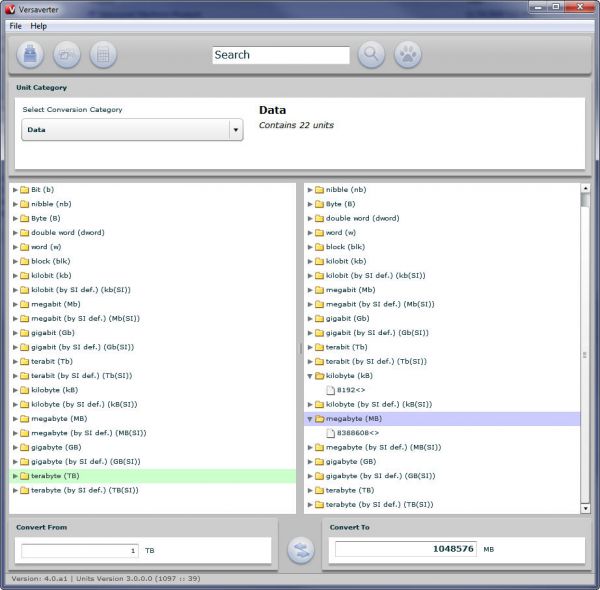
Task: Click folder icon of Bit (b) in left list
Action: click(24, 190)
